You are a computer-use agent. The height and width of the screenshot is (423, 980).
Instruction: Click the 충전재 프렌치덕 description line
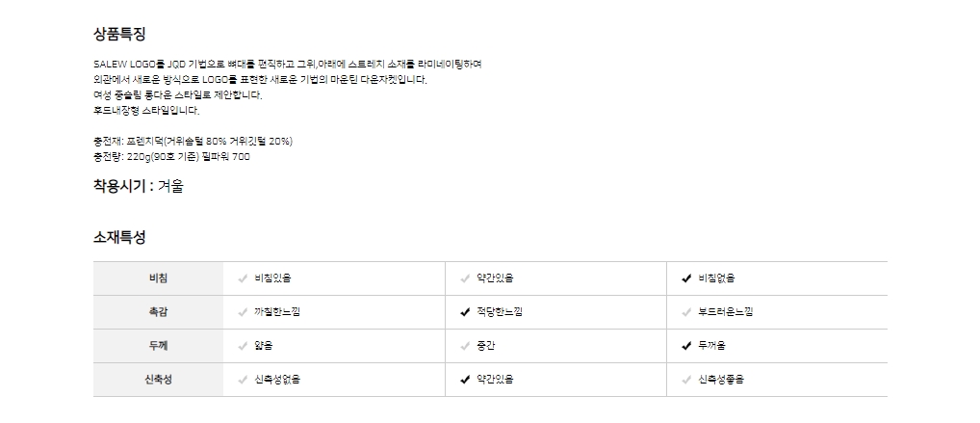tap(193, 142)
